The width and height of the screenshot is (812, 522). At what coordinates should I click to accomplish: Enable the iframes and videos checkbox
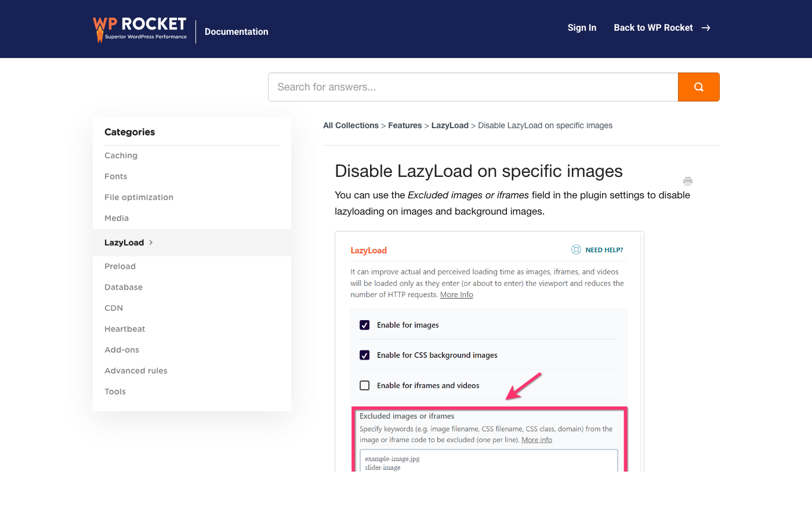coord(364,385)
